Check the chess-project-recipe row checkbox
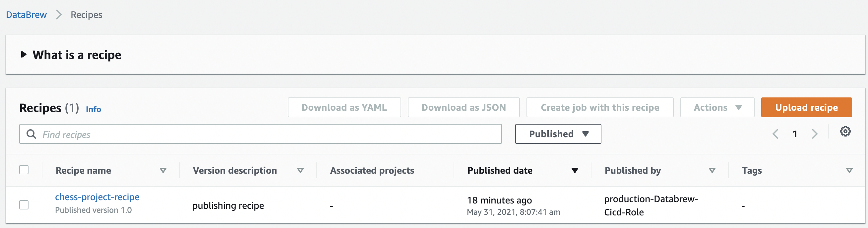Viewport: 868px width, 228px height. 24,205
